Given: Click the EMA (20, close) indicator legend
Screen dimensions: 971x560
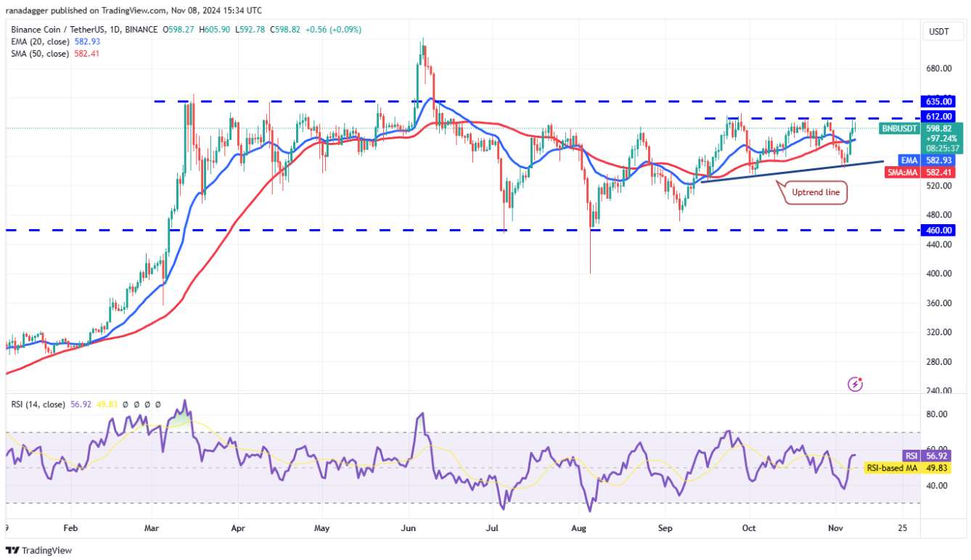Looking at the screenshot, I should tap(40, 42).
